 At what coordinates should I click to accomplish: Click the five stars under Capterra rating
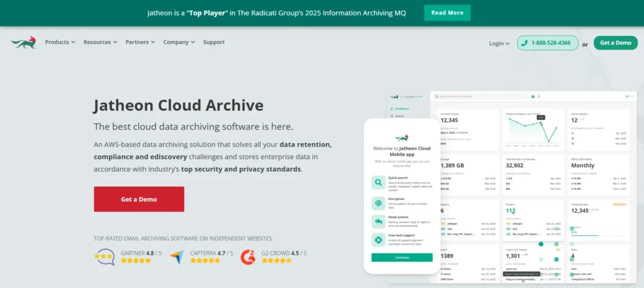pos(205,260)
